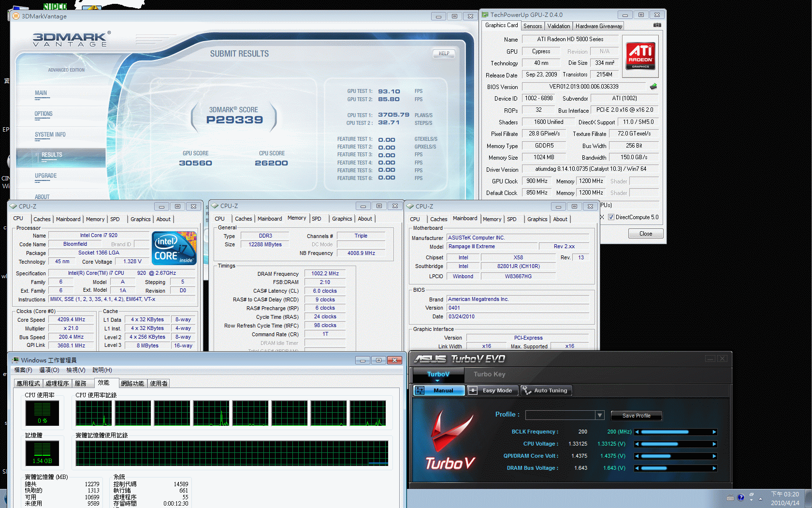
Task: Click the Easy Mode icon in TurboV EVO
Action: coord(473,390)
